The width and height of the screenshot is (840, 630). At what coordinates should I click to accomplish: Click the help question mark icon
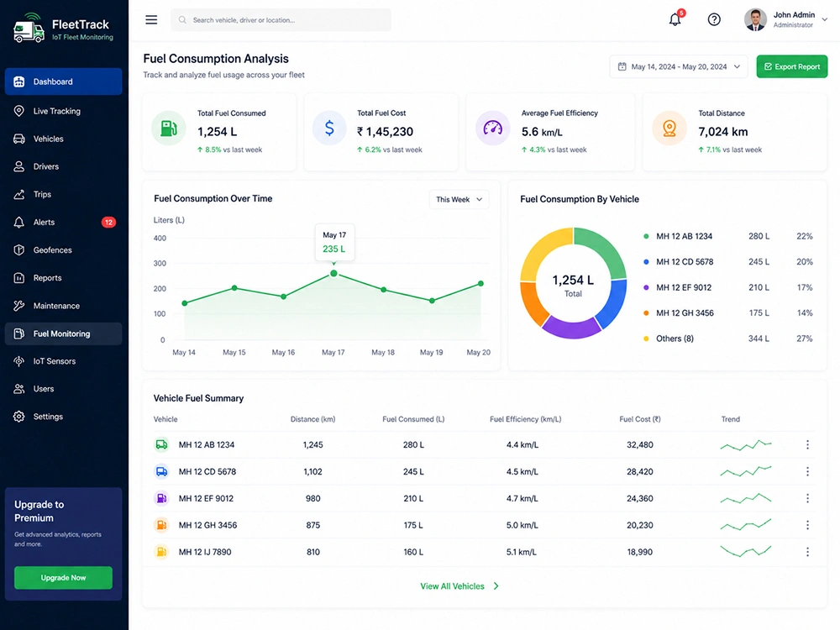(x=714, y=20)
